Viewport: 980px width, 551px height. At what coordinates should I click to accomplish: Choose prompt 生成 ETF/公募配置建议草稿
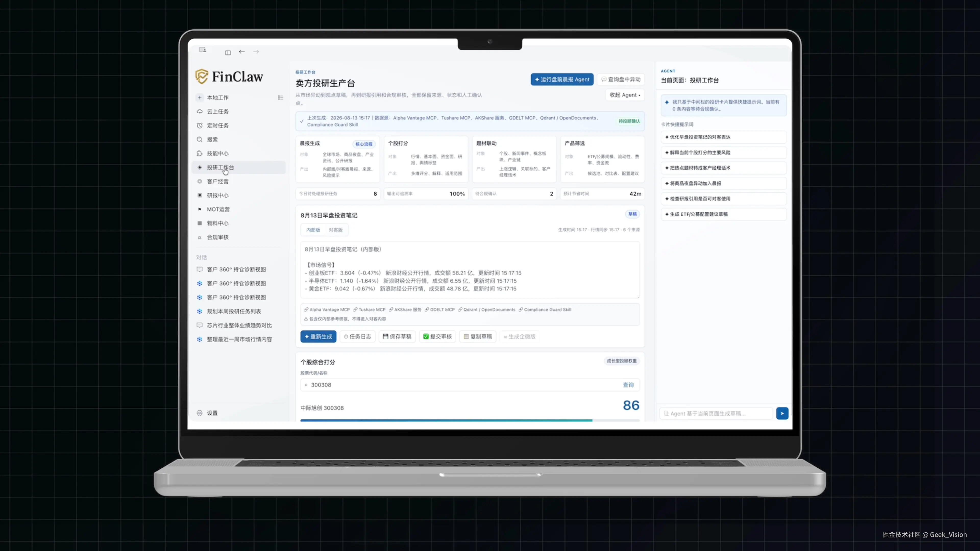(724, 215)
